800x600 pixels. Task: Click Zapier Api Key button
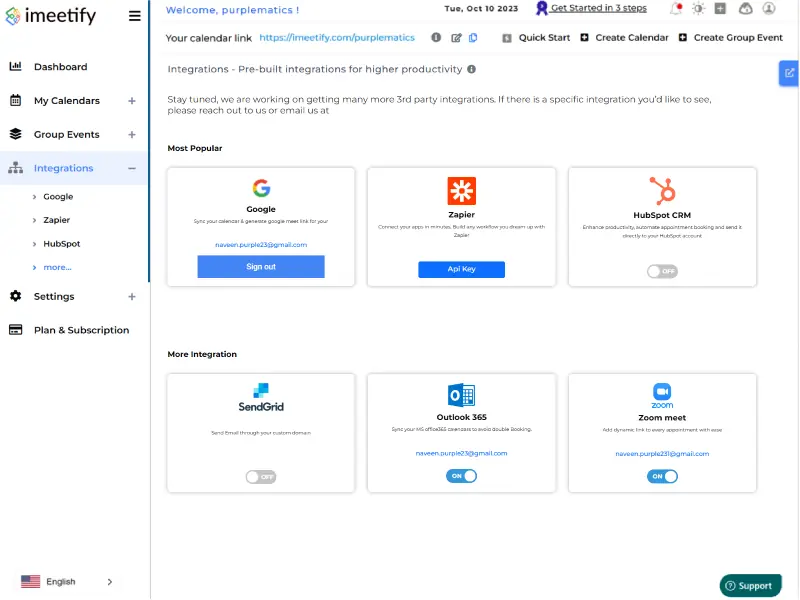tap(461, 269)
